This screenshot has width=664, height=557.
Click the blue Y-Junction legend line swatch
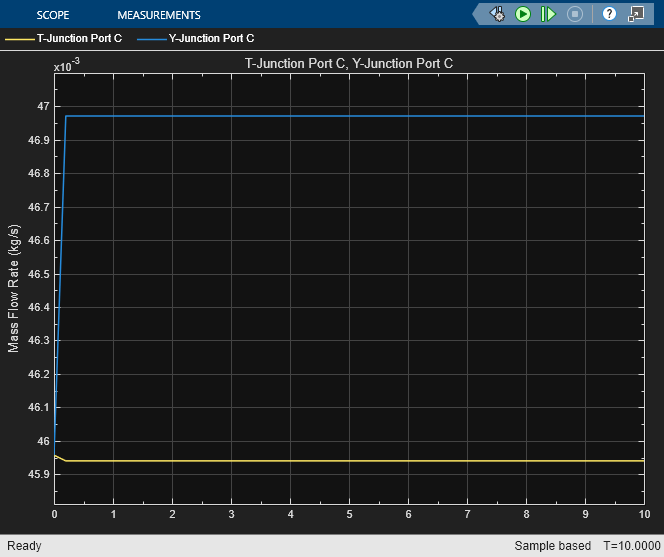[150, 39]
